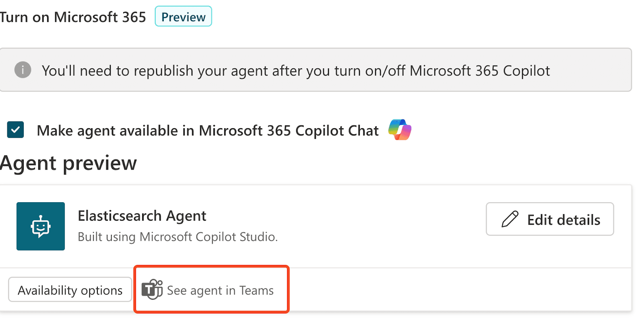
Task: Click the 'Built using Microsoft Copilot Studio' description
Action: (x=178, y=237)
